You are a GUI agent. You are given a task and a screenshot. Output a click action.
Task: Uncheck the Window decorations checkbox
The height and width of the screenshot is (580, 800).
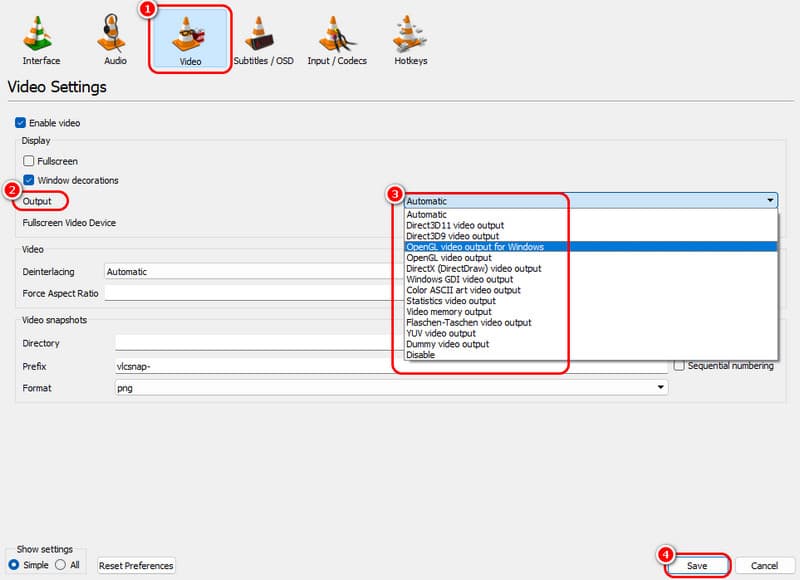[x=29, y=180]
